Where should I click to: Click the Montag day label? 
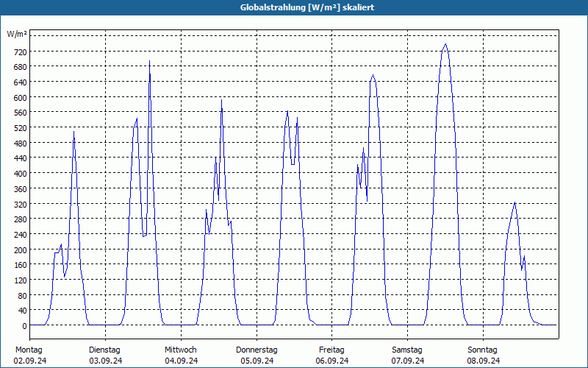click(29, 350)
